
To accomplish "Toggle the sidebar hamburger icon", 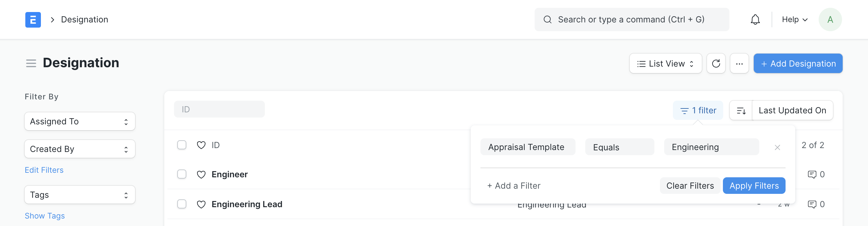I will [31, 63].
